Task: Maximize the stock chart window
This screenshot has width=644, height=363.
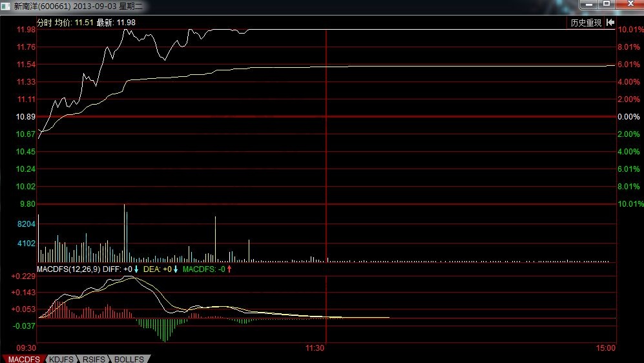Action: pyautogui.click(x=607, y=4)
